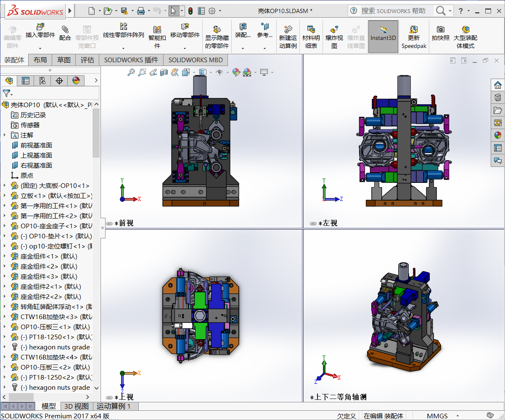This screenshot has width=505, height=420.
Task: Open File Explorer folder icon in task pane
Action: 498,110
